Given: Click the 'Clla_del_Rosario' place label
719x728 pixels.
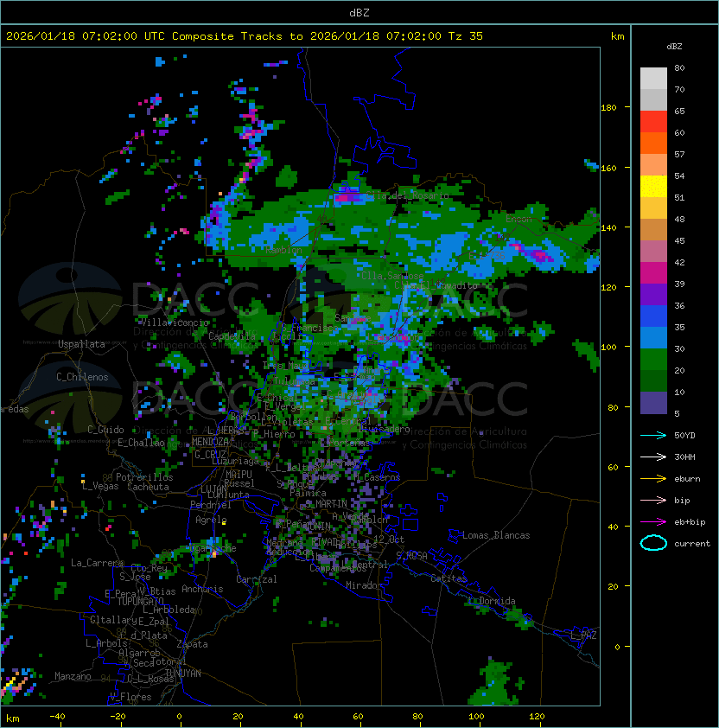Looking at the screenshot, I should pos(407,195).
